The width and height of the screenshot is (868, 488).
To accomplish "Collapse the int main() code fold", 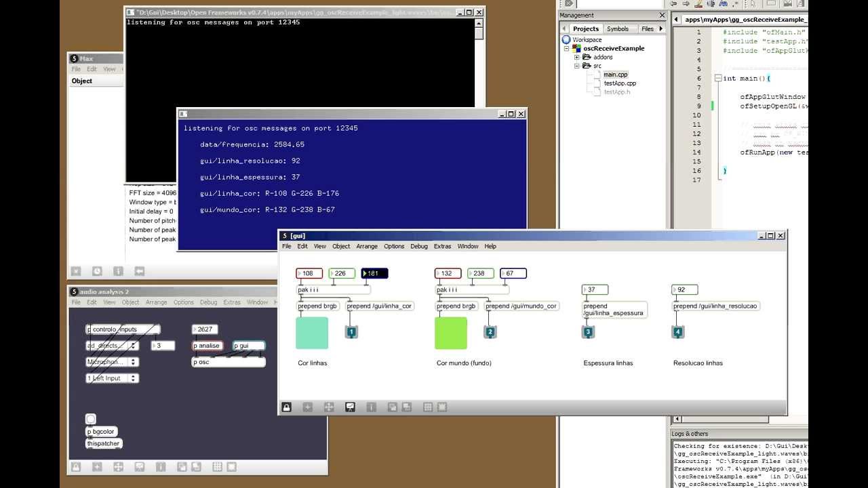I will pyautogui.click(x=717, y=79).
